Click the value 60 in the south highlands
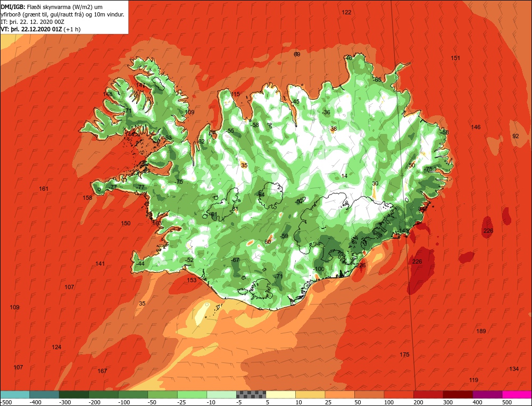532x406 pixels. [268, 242]
